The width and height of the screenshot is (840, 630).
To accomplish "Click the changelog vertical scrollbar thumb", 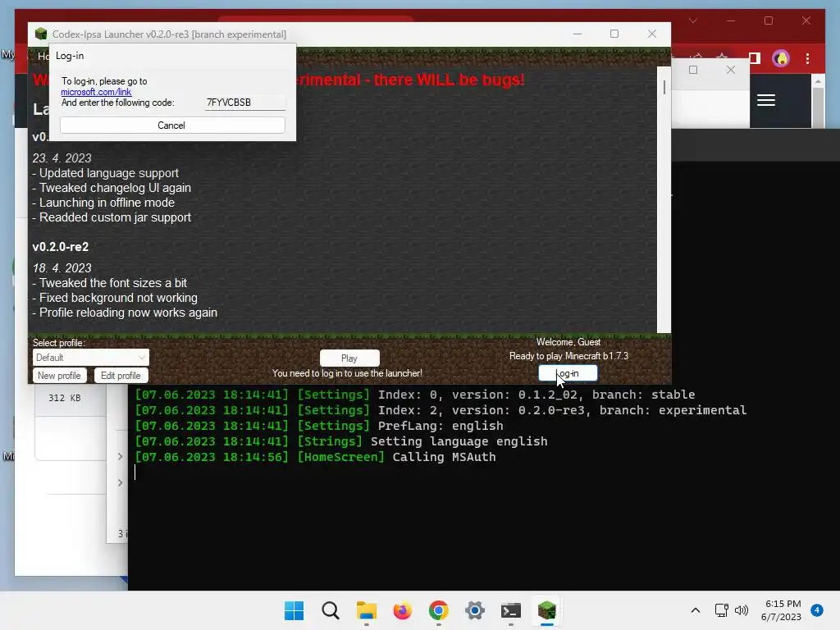I will [664, 87].
